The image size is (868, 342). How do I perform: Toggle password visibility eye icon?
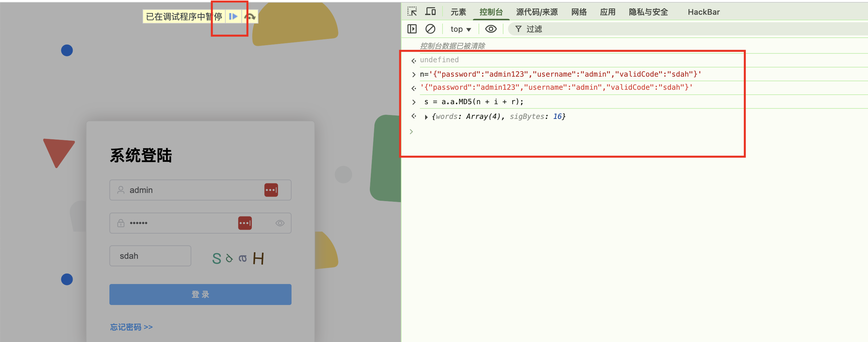coord(280,223)
